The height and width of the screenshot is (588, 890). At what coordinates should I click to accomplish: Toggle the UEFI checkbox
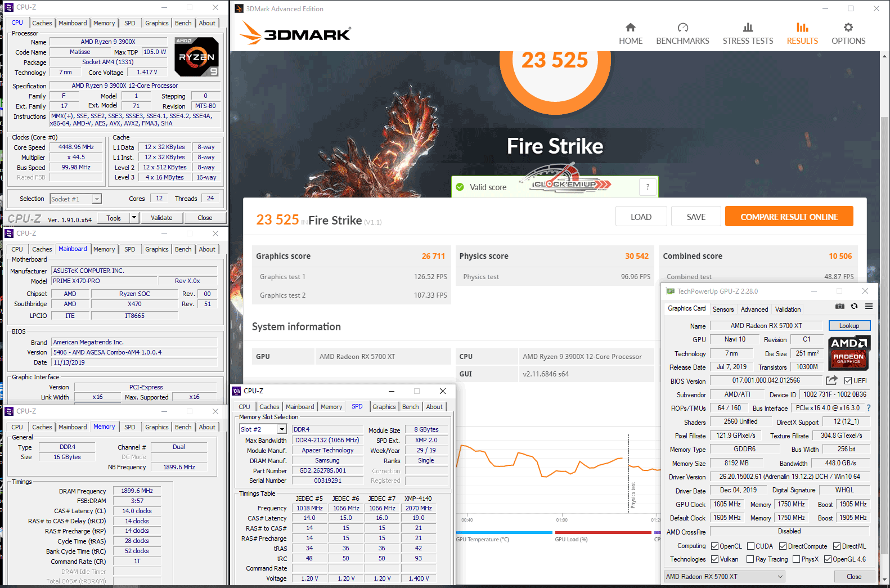coord(848,381)
